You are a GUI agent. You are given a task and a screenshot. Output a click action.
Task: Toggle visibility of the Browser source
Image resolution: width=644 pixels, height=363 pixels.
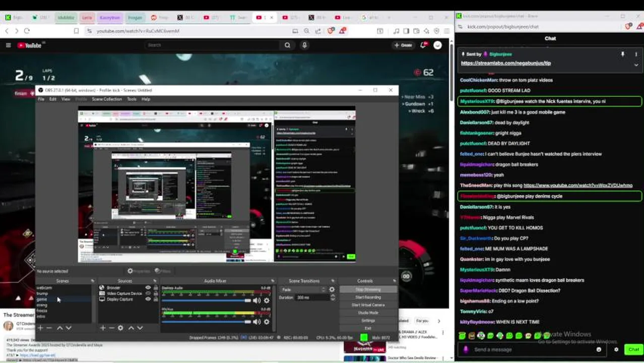[148, 287]
